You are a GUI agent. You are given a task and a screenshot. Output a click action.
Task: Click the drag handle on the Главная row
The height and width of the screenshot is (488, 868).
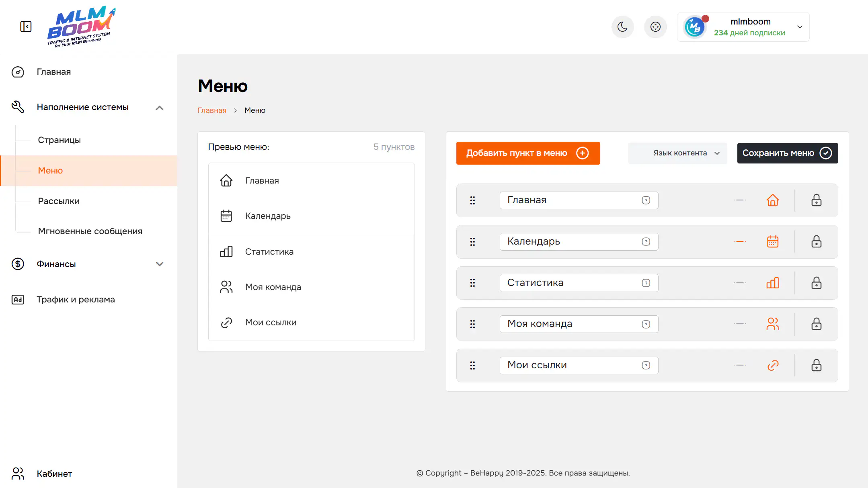(472, 200)
